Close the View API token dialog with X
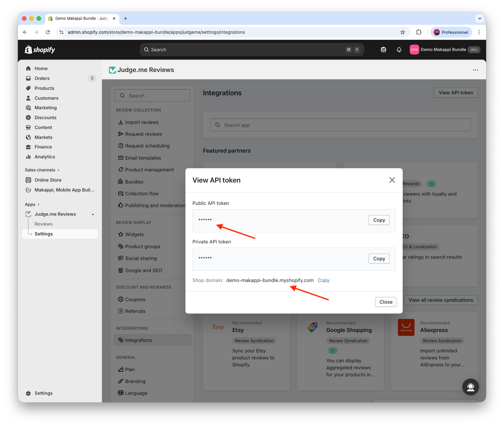The image size is (504, 426). pyautogui.click(x=392, y=180)
